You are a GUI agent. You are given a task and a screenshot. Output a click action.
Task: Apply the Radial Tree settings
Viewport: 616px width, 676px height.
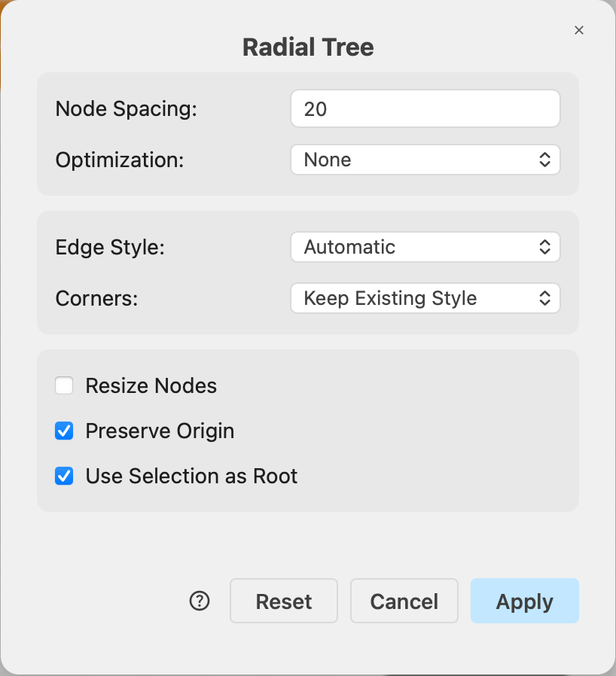tap(525, 601)
